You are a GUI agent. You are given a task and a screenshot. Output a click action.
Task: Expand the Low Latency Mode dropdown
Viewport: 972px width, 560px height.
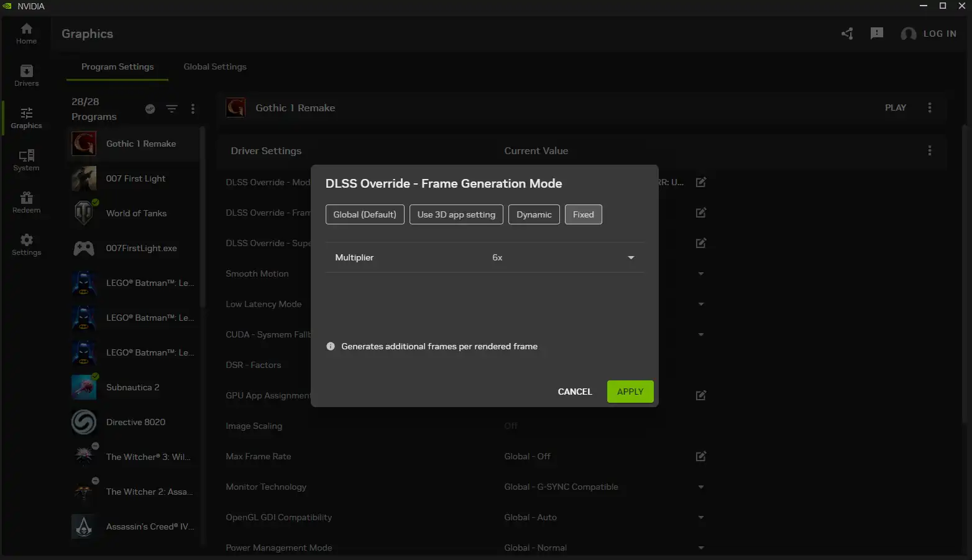pyautogui.click(x=701, y=305)
